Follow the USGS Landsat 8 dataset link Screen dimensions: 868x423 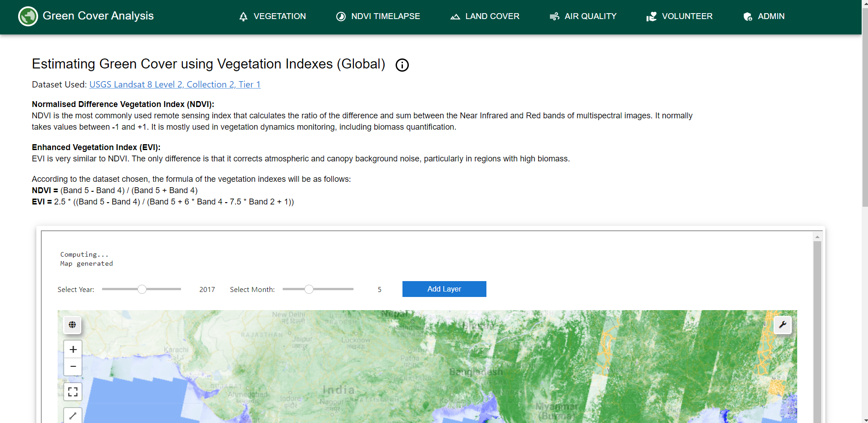click(x=175, y=84)
